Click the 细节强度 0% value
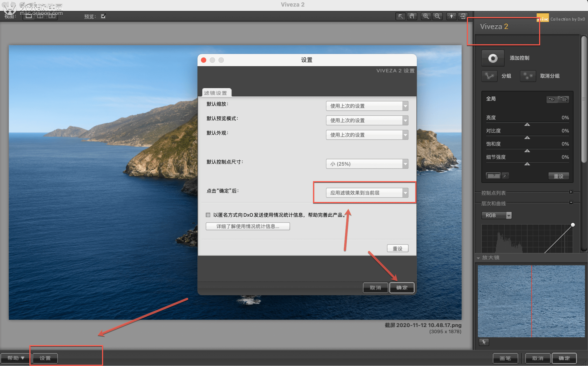Viewport: 588px width, 366px height. (x=565, y=157)
